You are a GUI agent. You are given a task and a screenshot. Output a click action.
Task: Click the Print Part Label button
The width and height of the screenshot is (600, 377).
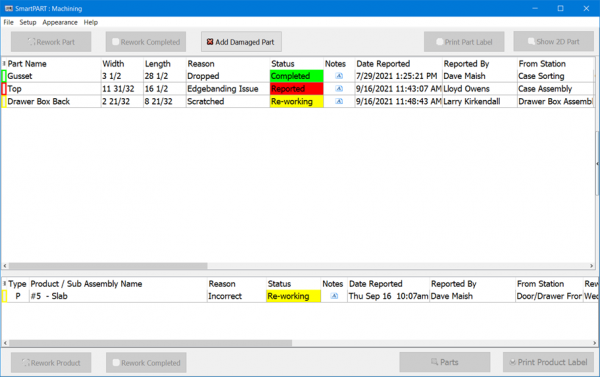[x=464, y=42]
